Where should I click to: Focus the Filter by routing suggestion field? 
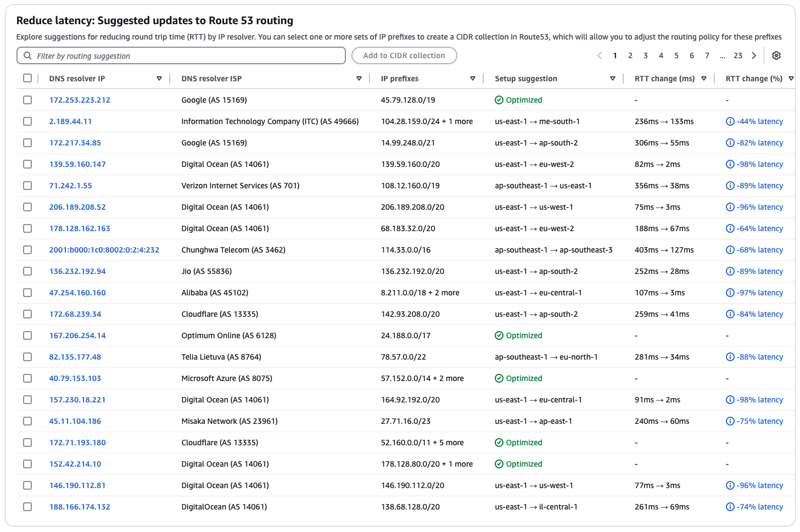(x=181, y=55)
